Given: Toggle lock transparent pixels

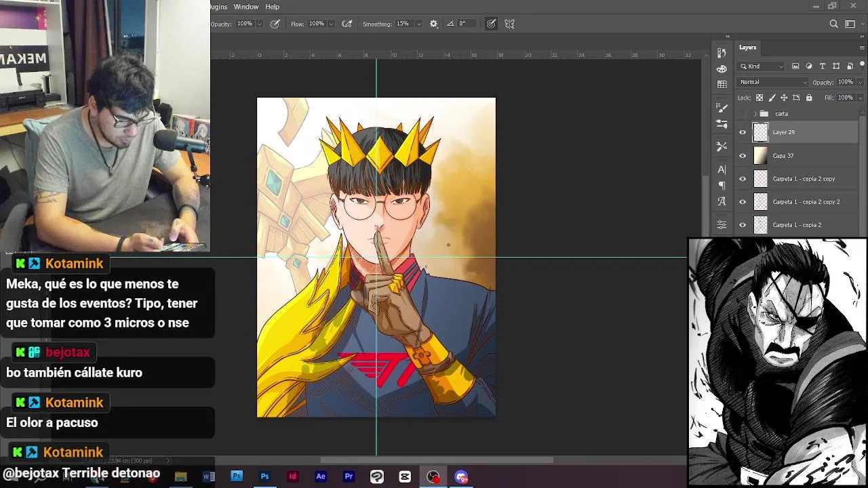Looking at the screenshot, I should tap(759, 98).
